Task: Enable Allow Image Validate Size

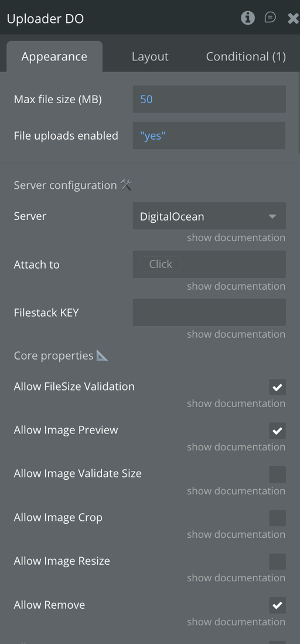Action: [277, 474]
